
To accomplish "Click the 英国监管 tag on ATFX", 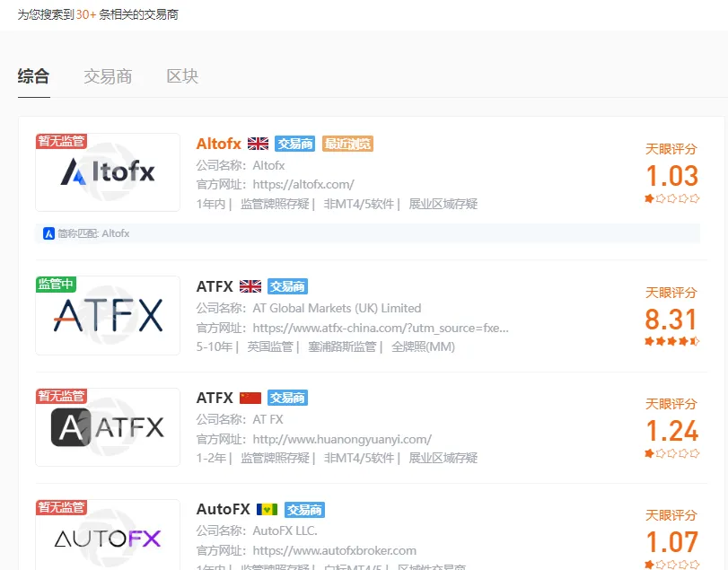I will point(270,346).
